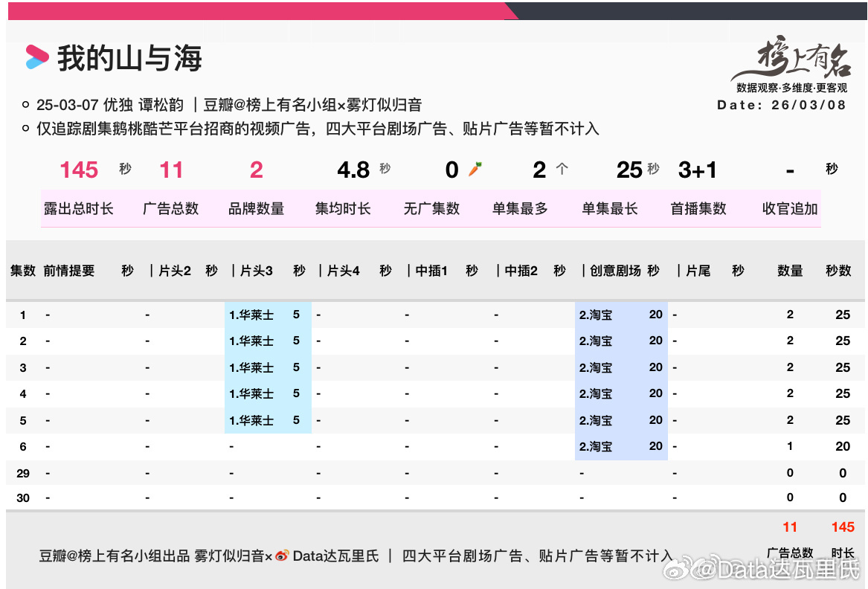Select the 集数 column header
Image resolution: width=868 pixels, height=589 pixels.
coord(22,271)
